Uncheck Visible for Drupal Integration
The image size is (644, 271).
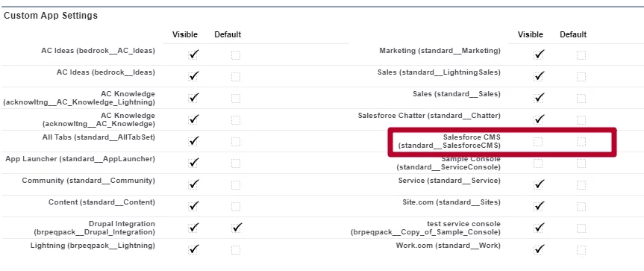(193, 228)
